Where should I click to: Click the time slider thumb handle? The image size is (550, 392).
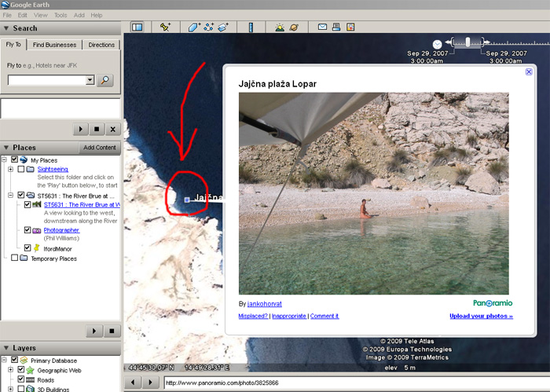point(467,42)
